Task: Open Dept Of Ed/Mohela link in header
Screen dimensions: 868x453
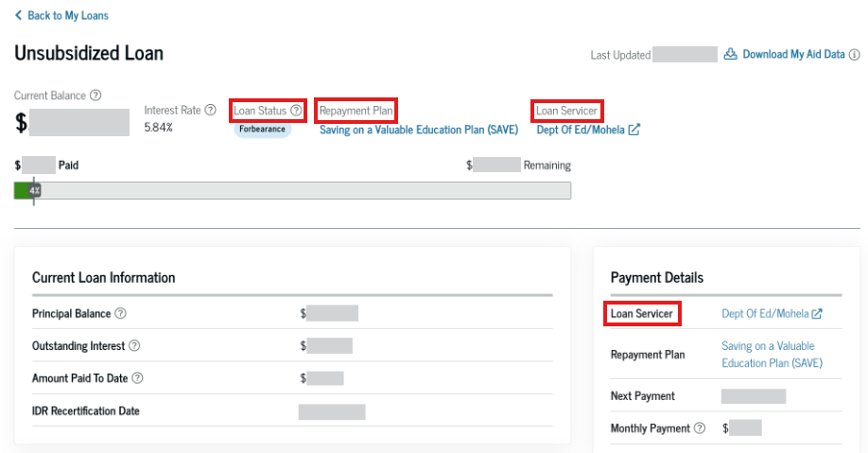Action: [581, 130]
